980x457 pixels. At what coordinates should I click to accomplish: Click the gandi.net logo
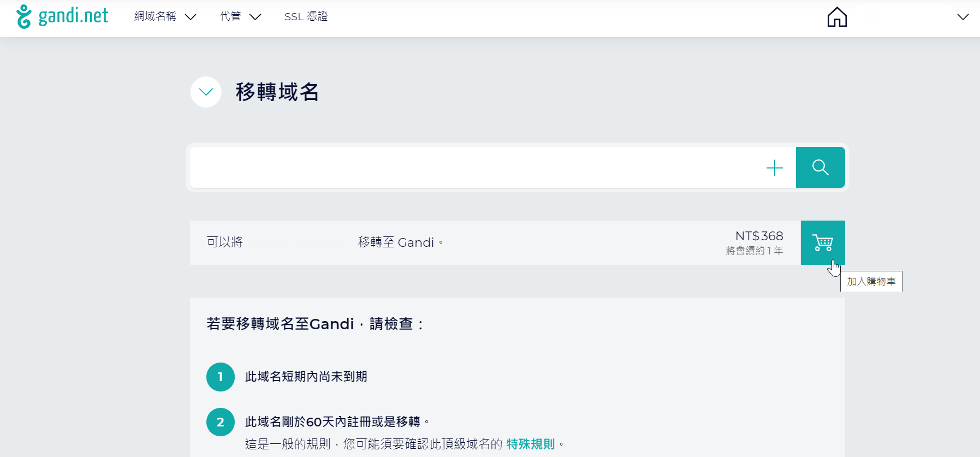point(62,16)
